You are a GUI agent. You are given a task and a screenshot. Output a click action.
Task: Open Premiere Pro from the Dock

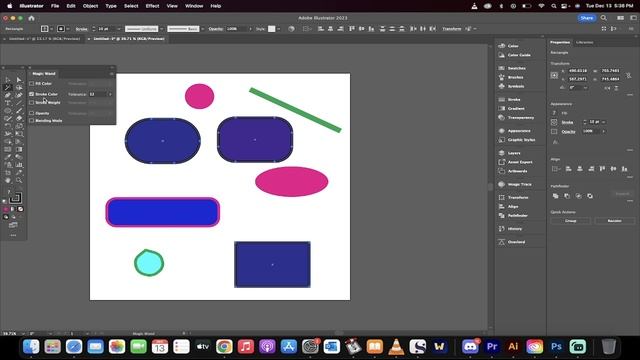[x=492, y=347]
